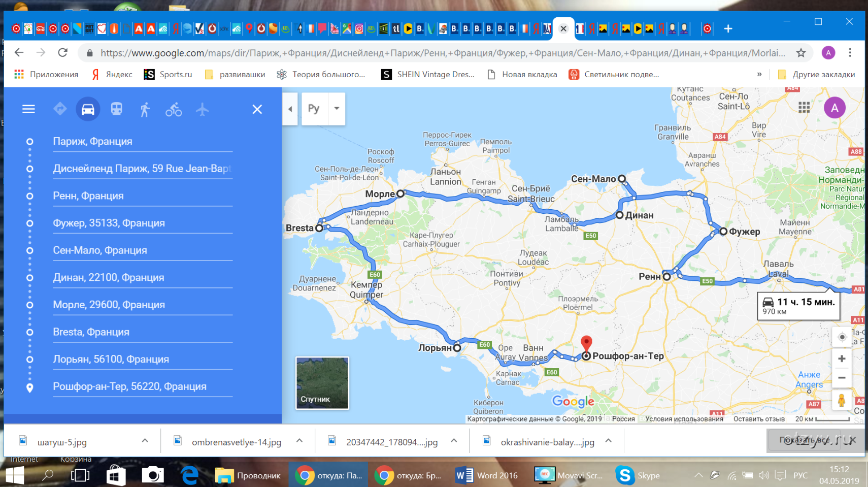Open Оставить отзыв link
This screenshot has width=868, height=487.
[759, 419]
